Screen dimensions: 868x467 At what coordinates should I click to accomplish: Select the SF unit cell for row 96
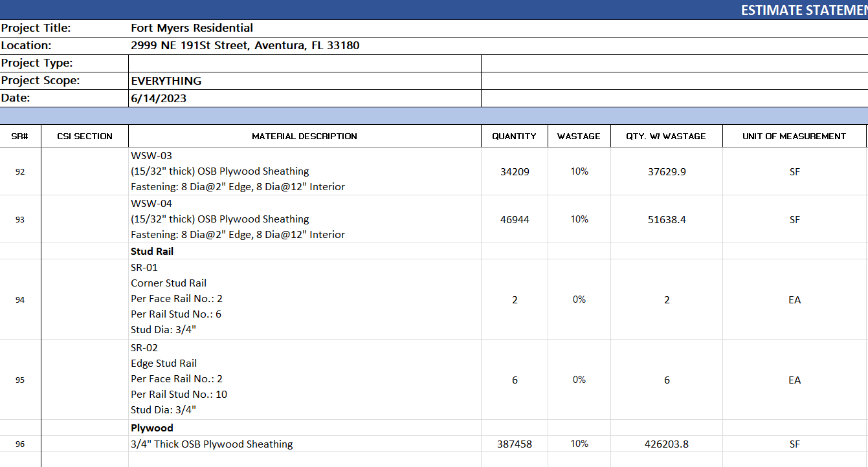(x=794, y=444)
